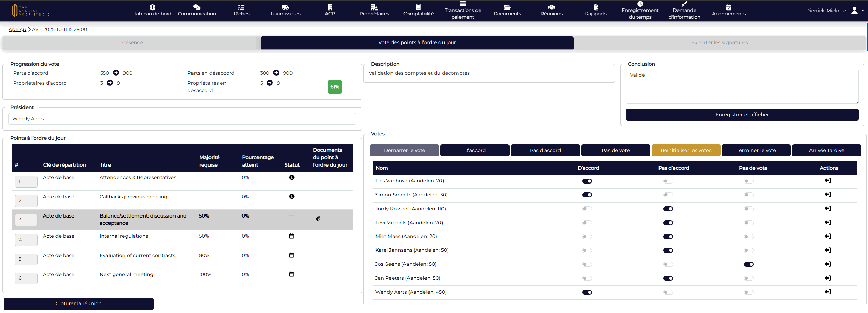Click the leave action icon for Wendy Aerts
Image resolution: width=868 pixels, height=313 pixels.
tap(828, 292)
